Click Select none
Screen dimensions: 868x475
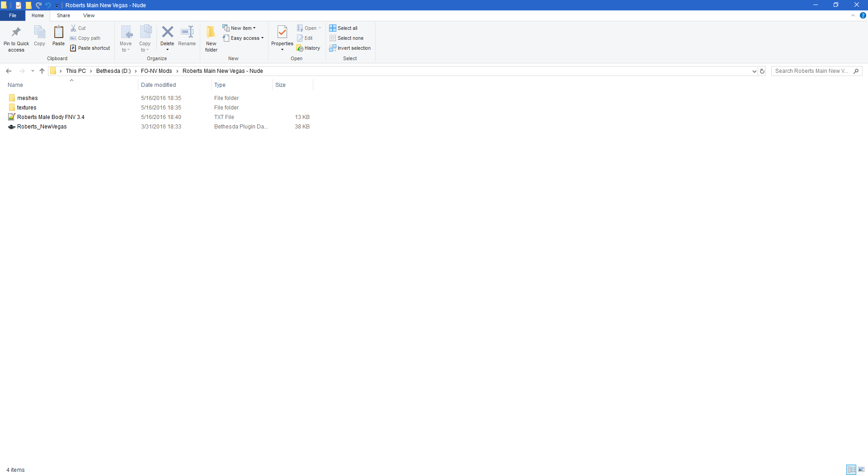346,38
